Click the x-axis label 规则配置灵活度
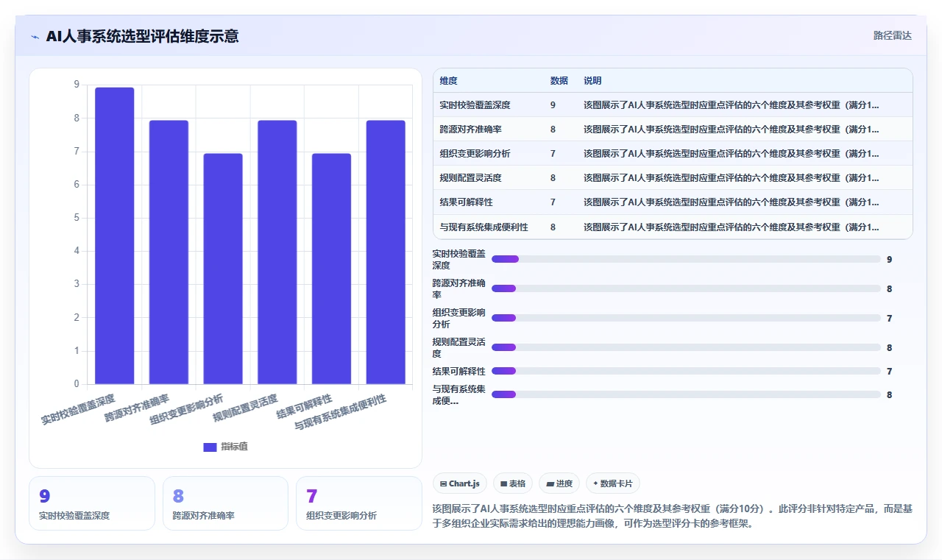942x560 pixels. pos(245,408)
